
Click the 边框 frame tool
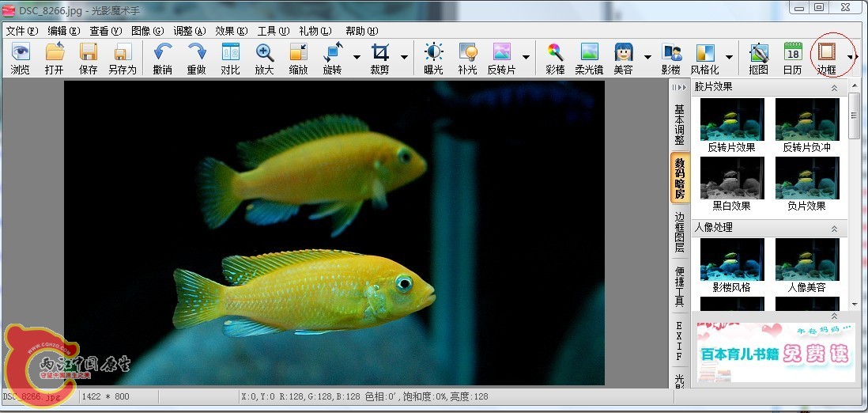click(826, 59)
